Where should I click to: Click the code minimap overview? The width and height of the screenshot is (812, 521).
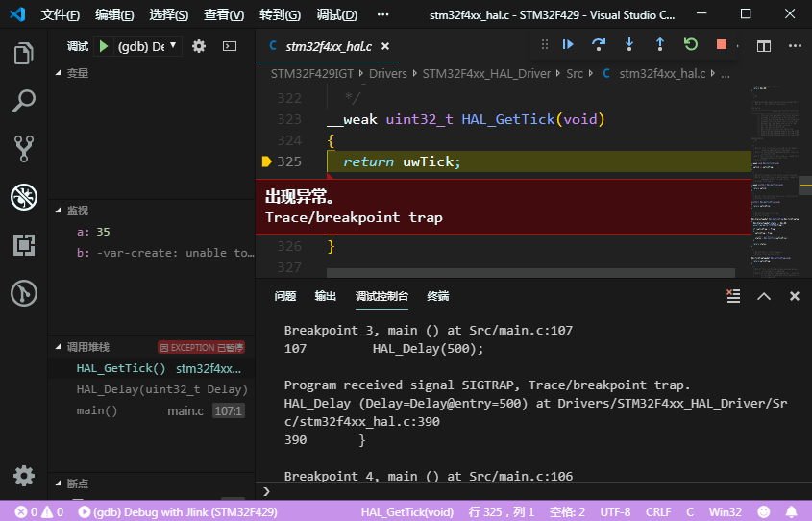pyautogui.click(x=775, y=180)
